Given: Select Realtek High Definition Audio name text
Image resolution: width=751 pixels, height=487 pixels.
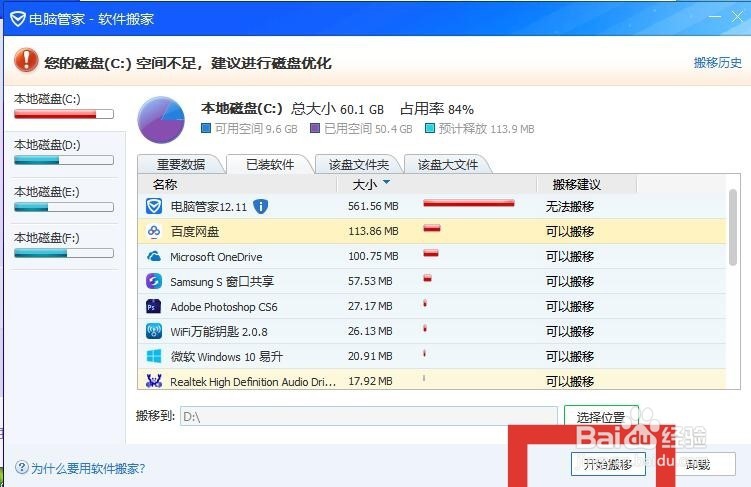Looking at the screenshot, I should tap(253, 382).
